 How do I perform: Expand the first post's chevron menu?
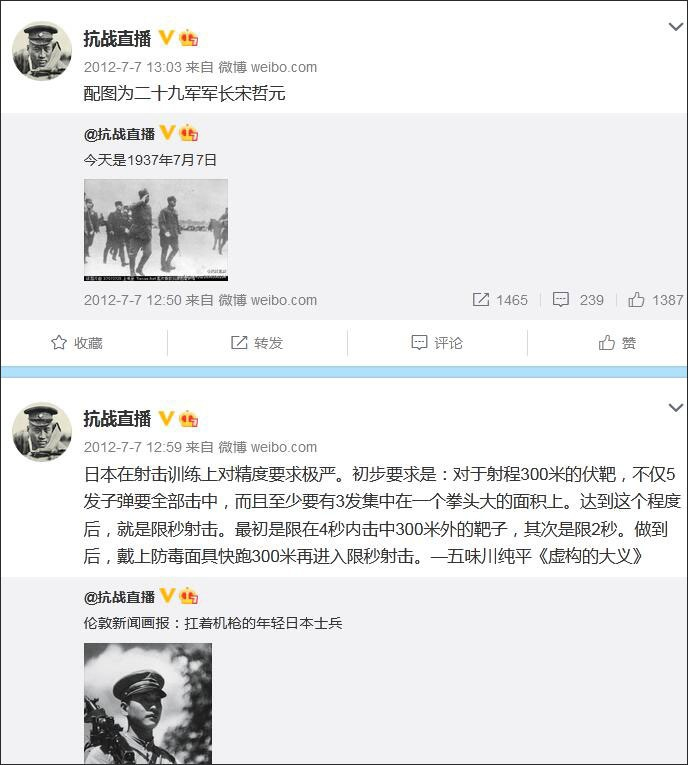coord(675,27)
